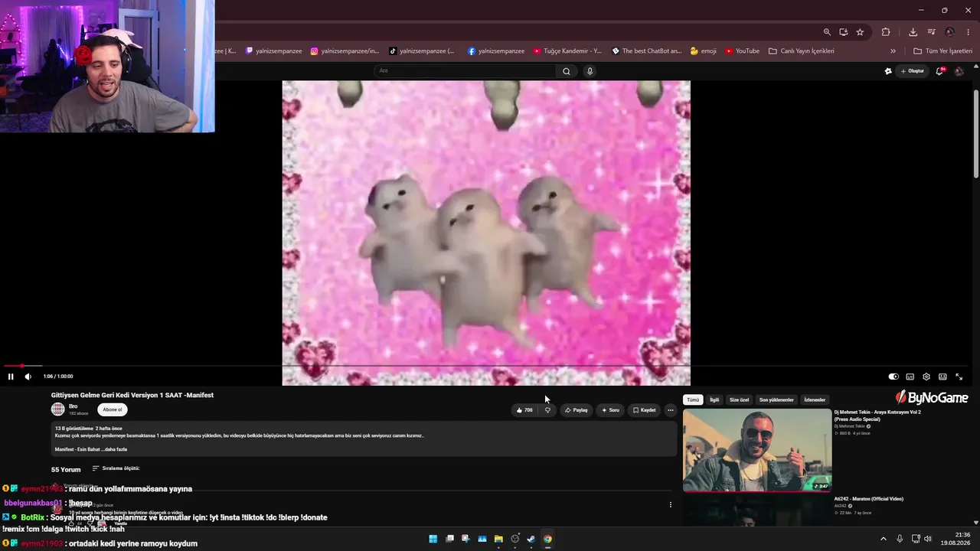Screen dimensions: 980x551
Task: Click the Oluştur create button
Action: coord(913,71)
